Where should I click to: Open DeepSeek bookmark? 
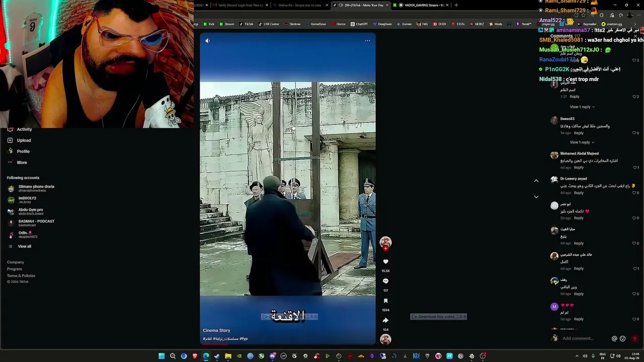click(382, 24)
